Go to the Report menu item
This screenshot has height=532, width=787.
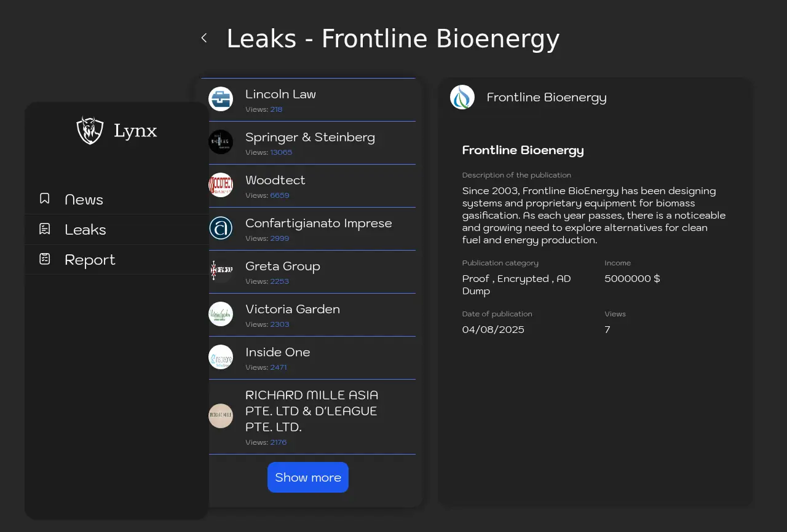(90, 260)
